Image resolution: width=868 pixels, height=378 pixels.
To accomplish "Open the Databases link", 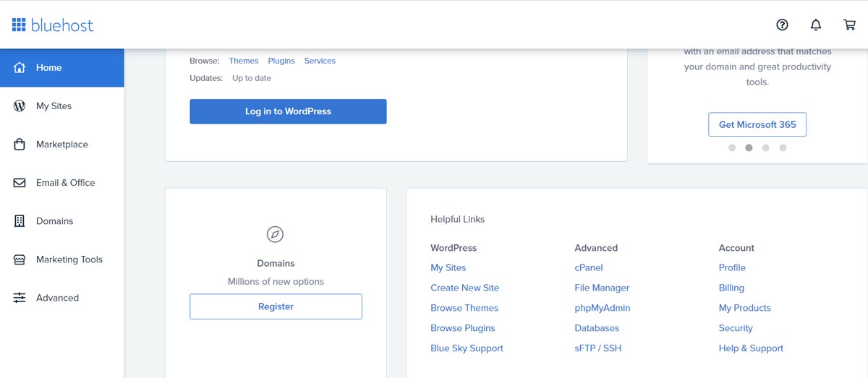I will [597, 328].
